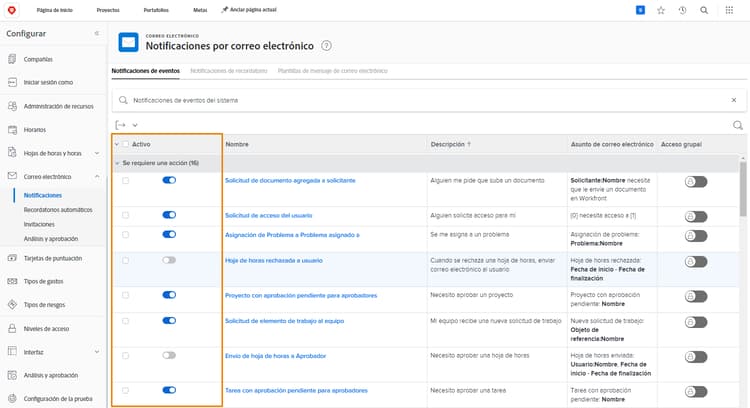Click the chevron beside Activo header checkbox
750x408 pixels.
[117, 144]
